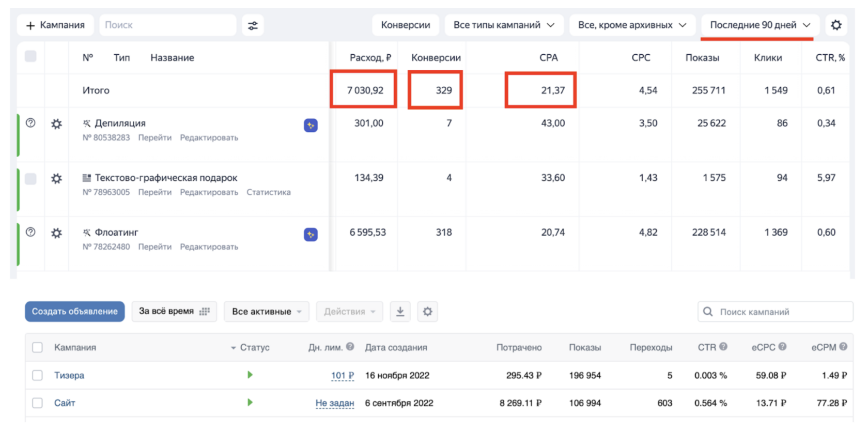Click the Конверсии button in top toolbar

pos(406,25)
